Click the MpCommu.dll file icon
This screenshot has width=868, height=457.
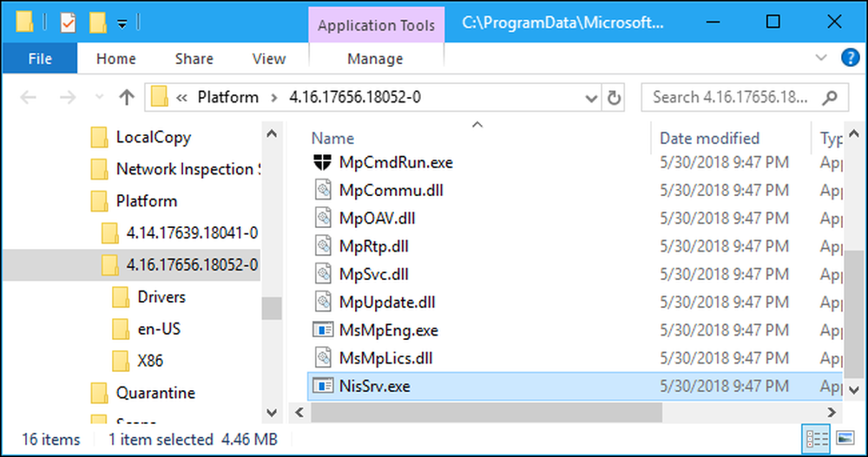tap(323, 190)
